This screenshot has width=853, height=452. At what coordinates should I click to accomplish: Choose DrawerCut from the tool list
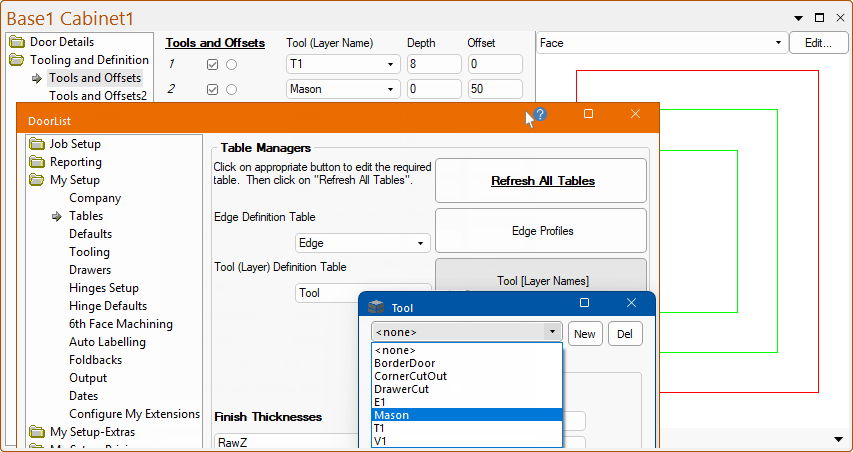coord(467,389)
